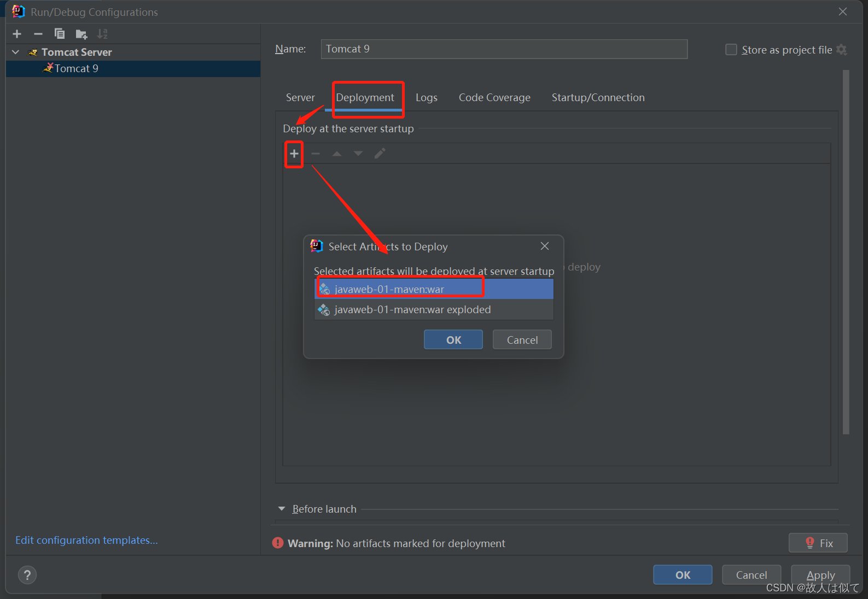Move configuration into new folder
The width and height of the screenshot is (868, 599).
[x=81, y=34]
